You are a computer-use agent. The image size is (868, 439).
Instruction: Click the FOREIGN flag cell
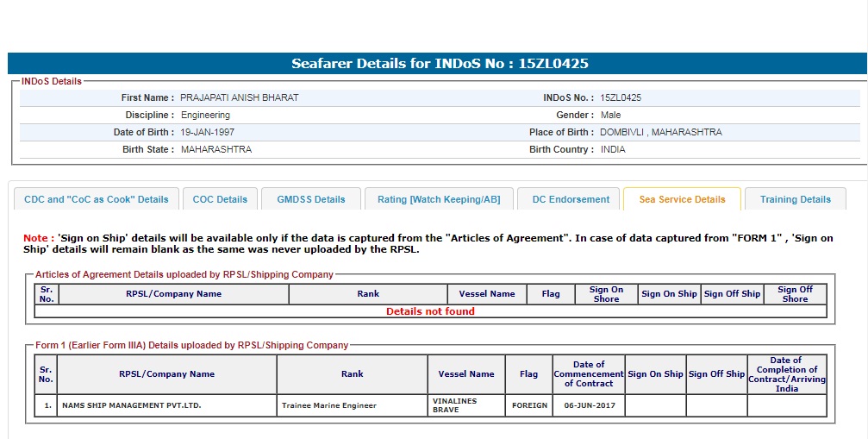tap(529, 405)
